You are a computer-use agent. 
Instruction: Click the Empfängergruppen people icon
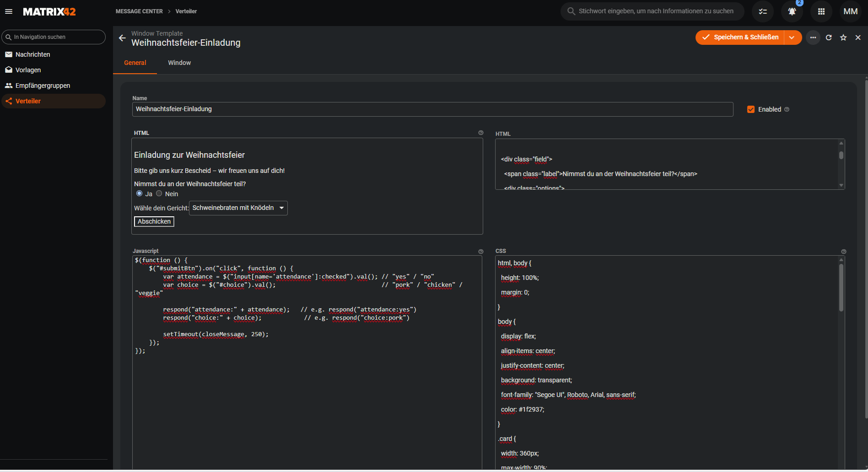coord(9,86)
